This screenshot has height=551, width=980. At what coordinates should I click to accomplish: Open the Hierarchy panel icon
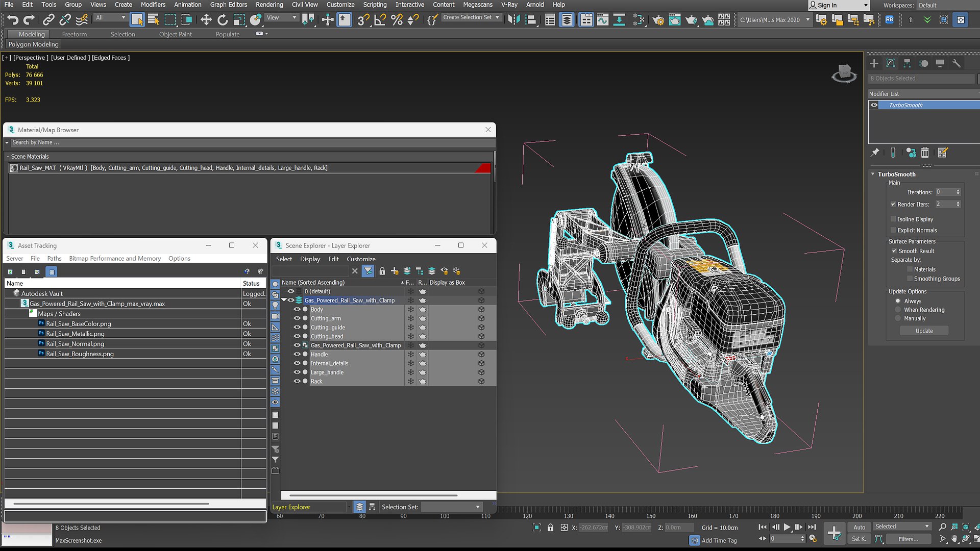coord(907,63)
